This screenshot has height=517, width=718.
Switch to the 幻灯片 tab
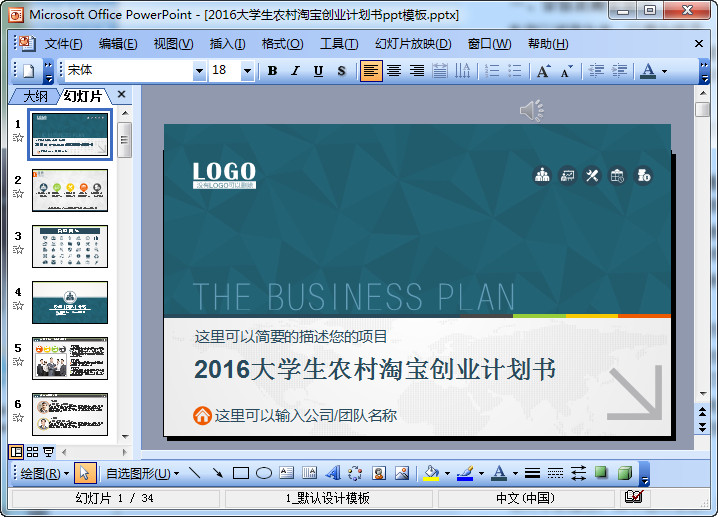tap(82, 96)
